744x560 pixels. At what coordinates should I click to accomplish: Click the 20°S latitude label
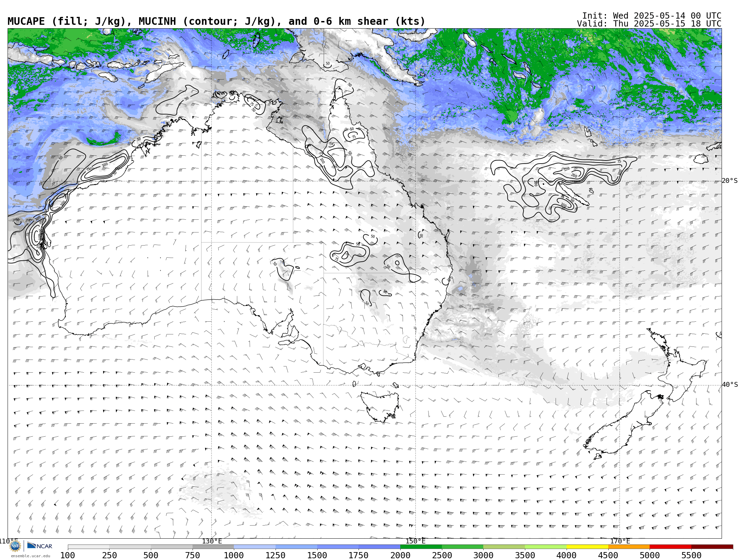click(x=730, y=180)
